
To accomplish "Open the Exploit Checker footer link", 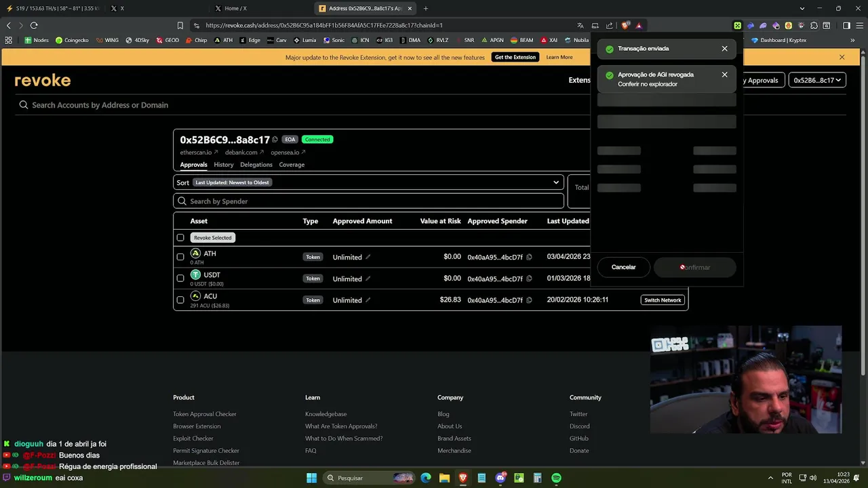I will pos(193,439).
